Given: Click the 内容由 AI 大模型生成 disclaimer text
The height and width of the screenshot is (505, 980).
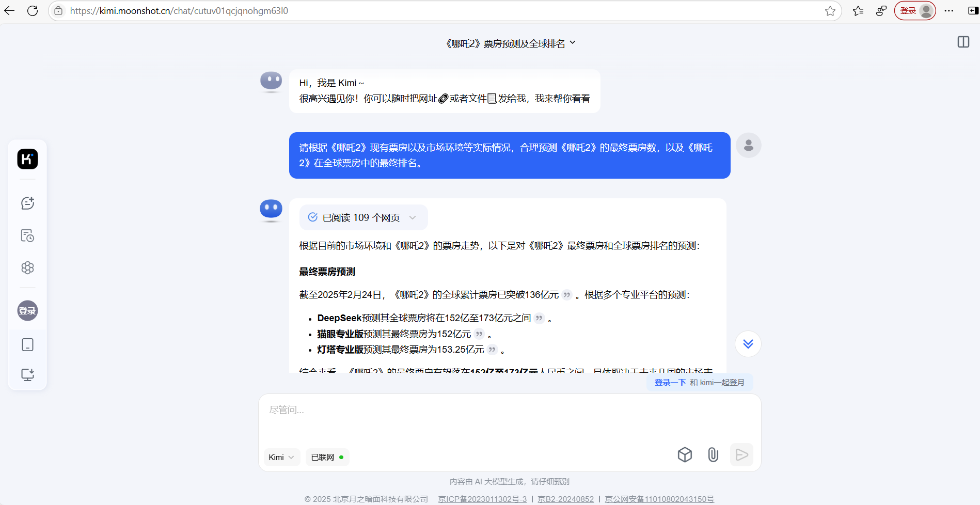Looking at the screenshot, I should 510,482.
